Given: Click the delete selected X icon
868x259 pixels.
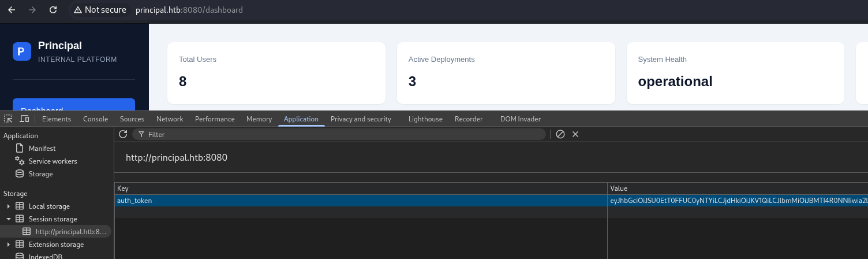Looking at the screenshot, I should click(x=575, y=134).
